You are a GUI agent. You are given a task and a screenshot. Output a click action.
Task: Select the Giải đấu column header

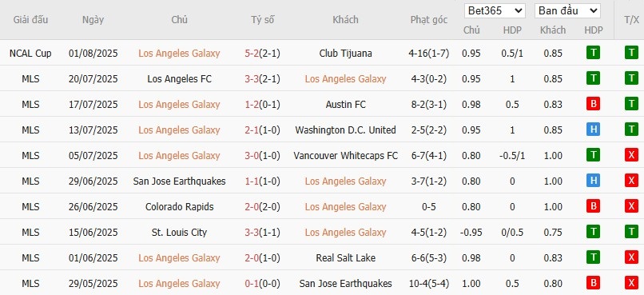tap(30, 20)
